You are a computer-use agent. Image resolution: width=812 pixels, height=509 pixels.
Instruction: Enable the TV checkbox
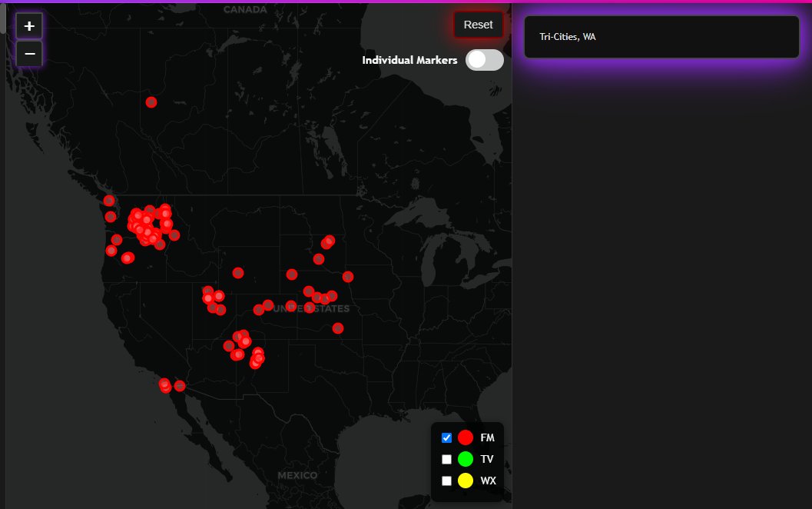(446, 459)
